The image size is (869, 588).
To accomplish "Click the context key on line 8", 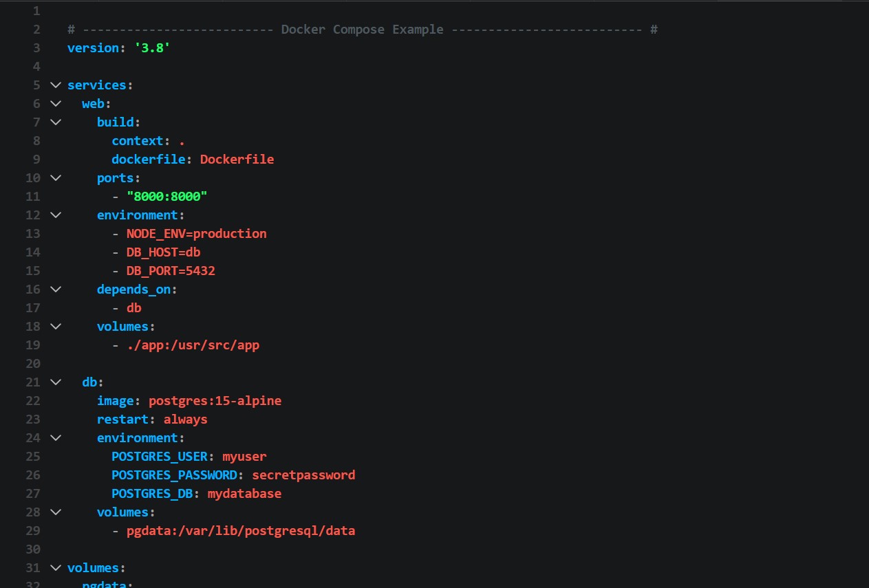I will [138, 141].
